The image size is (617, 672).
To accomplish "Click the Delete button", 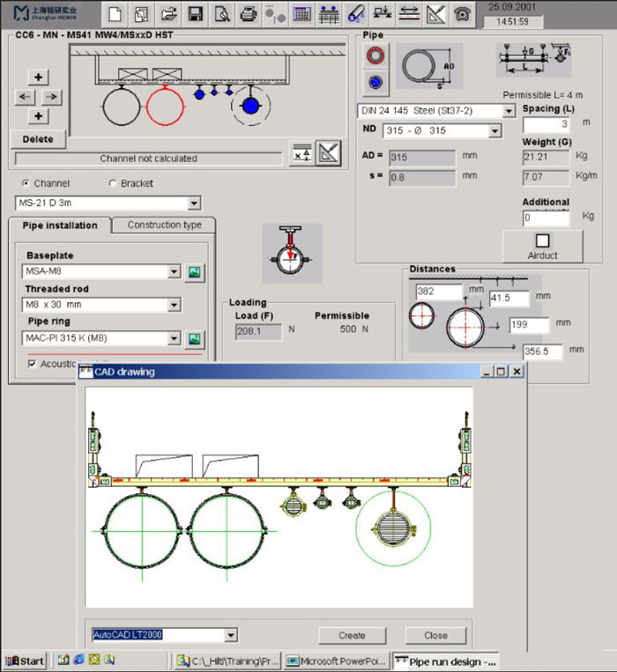I will coord(37,139).
